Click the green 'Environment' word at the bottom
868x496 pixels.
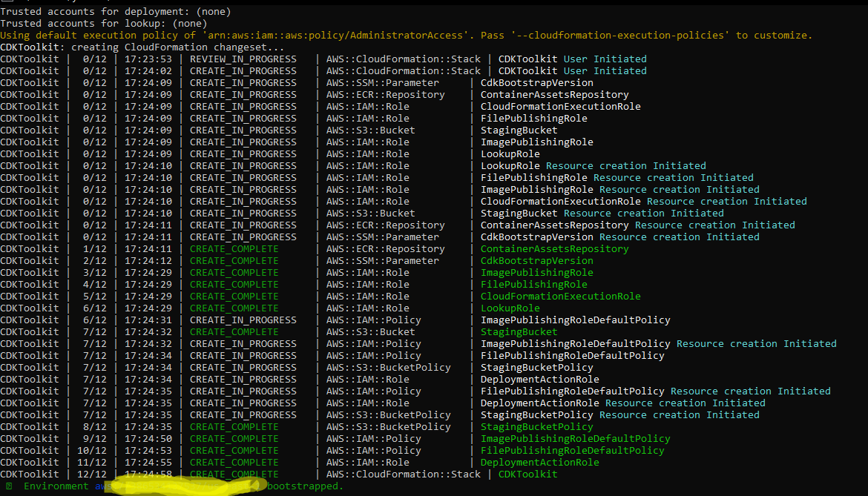56,486
